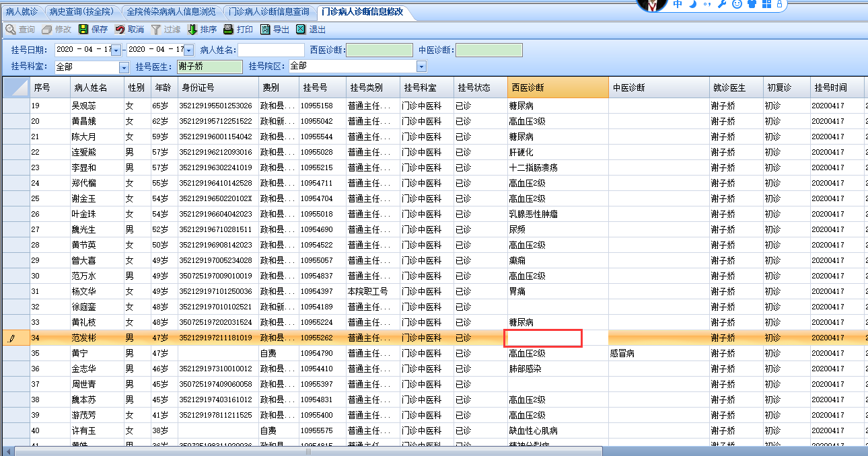Exit via the 退出 toolbar icon
This screenshot has width=868, height=456.
[x=301, y=30]
